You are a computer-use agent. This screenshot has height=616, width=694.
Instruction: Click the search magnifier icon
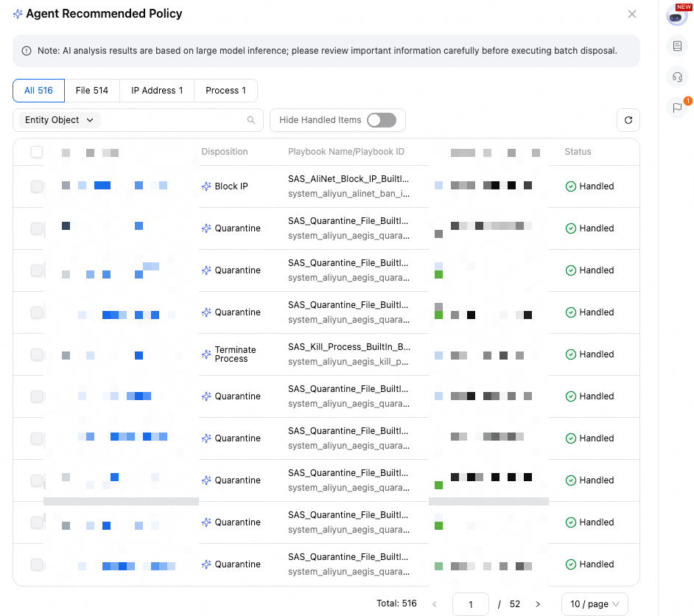[x=251, y=120]
